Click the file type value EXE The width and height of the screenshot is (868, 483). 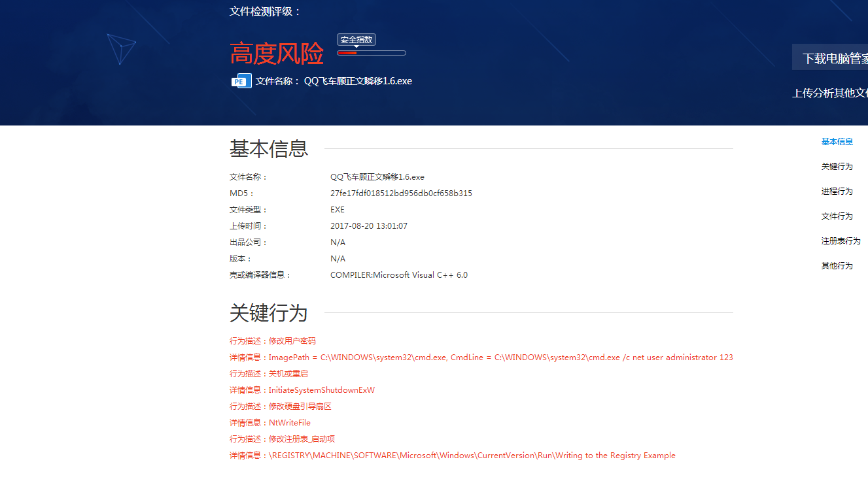(x=338, y=210)
